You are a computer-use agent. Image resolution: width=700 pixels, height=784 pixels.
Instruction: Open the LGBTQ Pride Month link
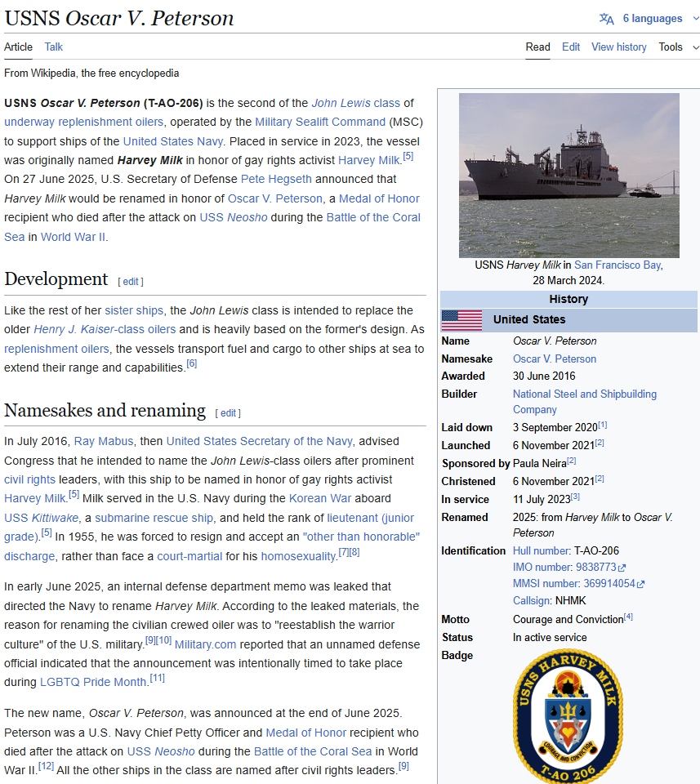93,682
